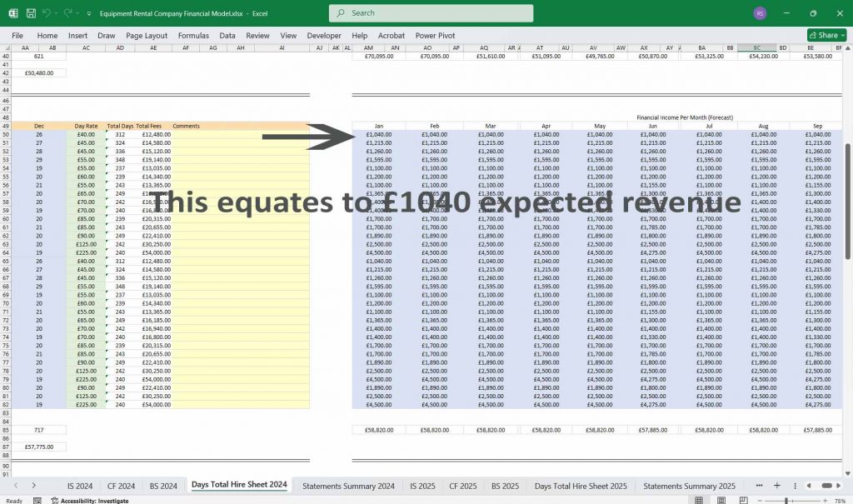Open the Undo history dropdown arrow
Viewport: 853px width, 504px height.
coord(57,12)
